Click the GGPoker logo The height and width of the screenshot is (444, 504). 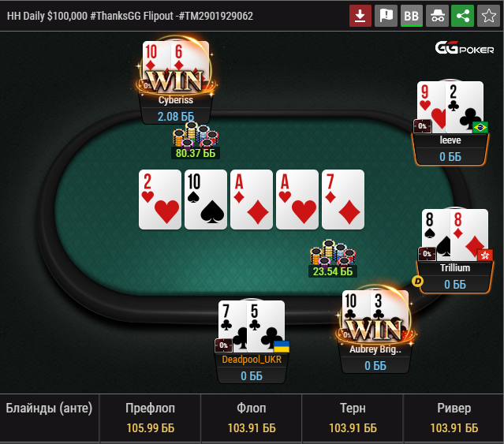465,48
